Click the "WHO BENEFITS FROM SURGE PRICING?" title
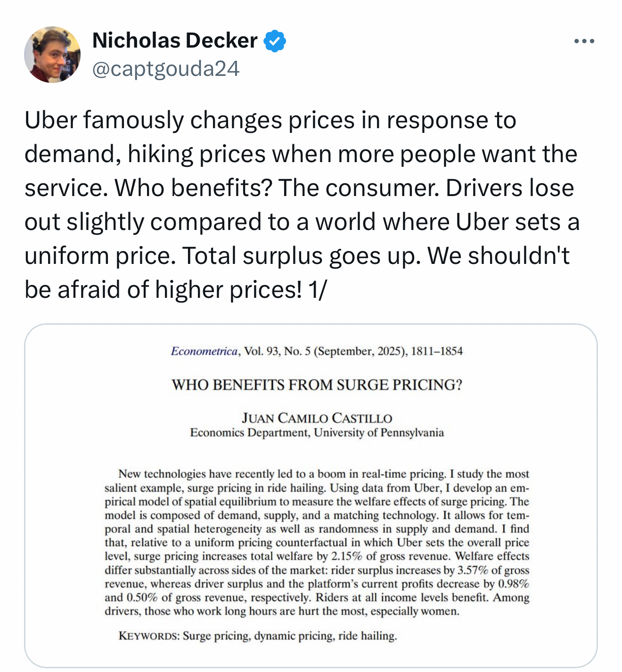The height and width of the screenshot is (672, 622). point(317,385)
